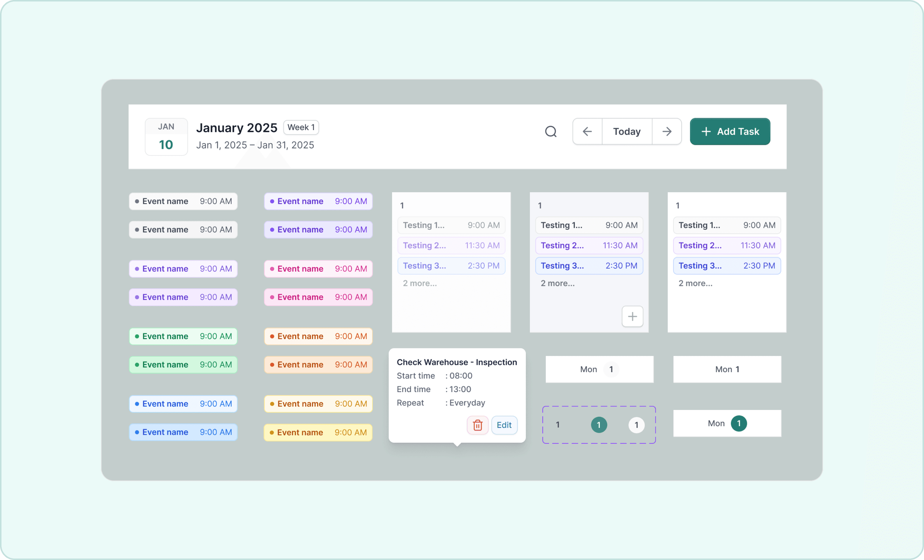Go to previous period with left arrow

point(587,132)
